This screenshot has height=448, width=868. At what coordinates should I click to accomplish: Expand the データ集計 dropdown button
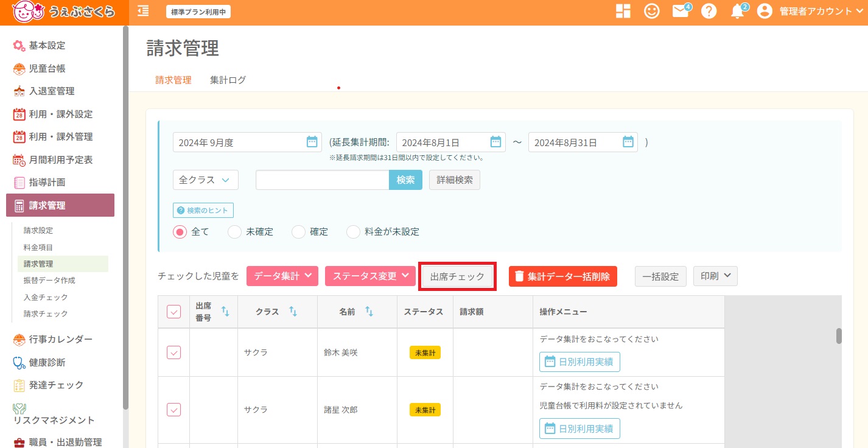point(282,276)
